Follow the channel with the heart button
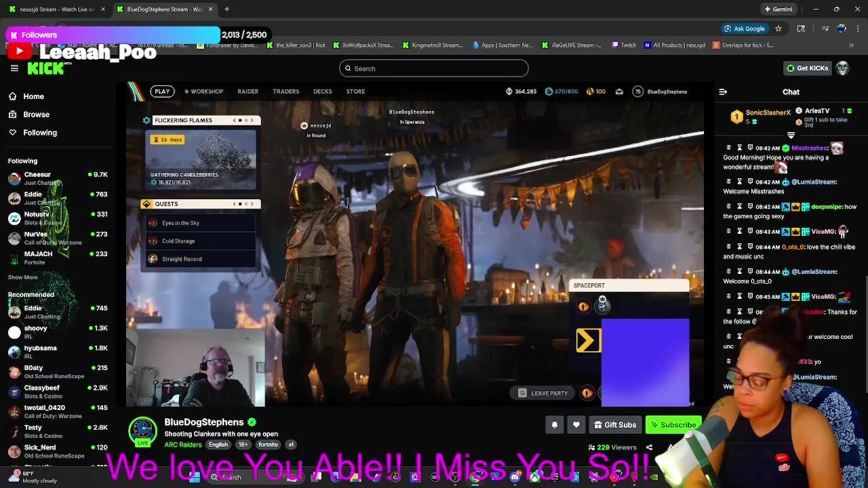This screenshot has width=868, height=488. coord(576,425)
